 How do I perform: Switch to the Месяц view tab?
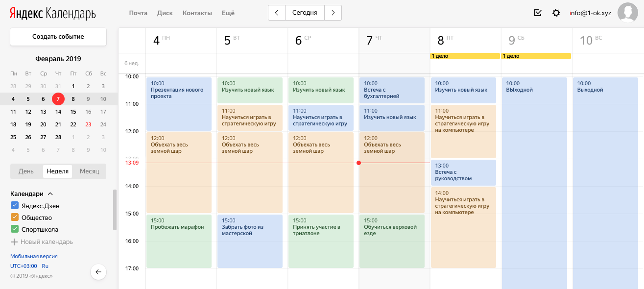point(90,171)
